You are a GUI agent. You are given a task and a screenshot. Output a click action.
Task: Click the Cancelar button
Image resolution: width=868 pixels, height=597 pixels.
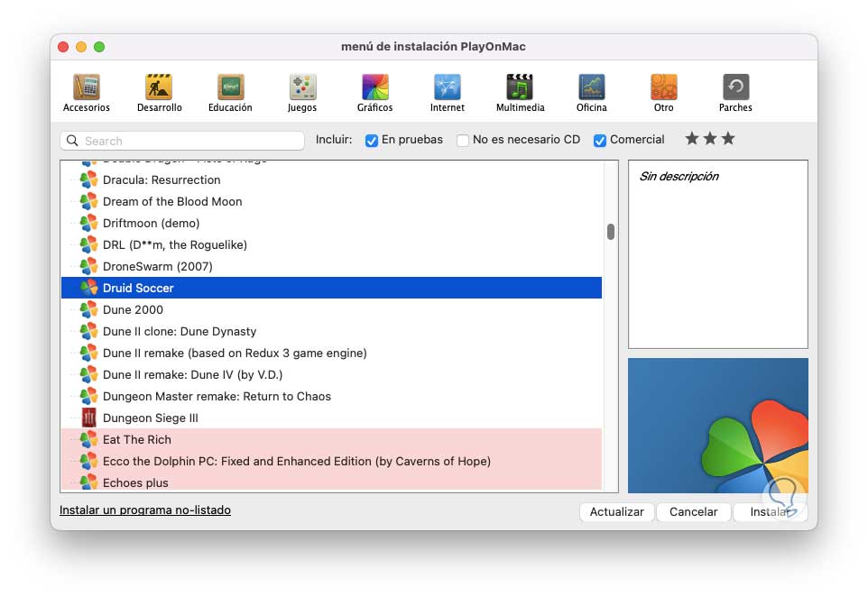click(x=693, y=512)
